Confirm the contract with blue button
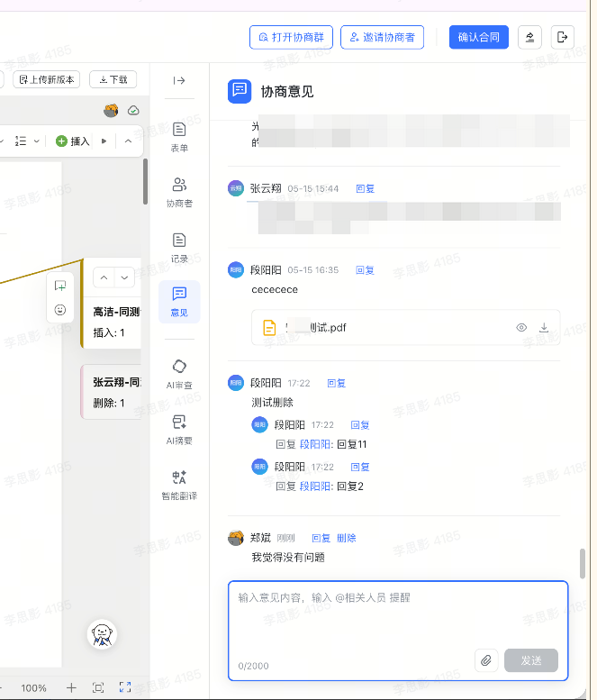Image resolution: width=597 pixels, height=700 pixels. [x=479, y=37]
